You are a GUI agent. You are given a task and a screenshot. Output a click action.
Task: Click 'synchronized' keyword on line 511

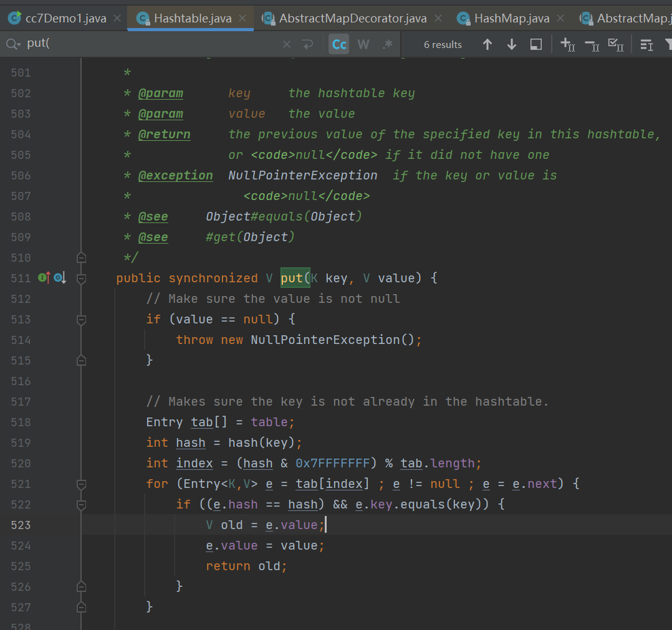point(213,279)
